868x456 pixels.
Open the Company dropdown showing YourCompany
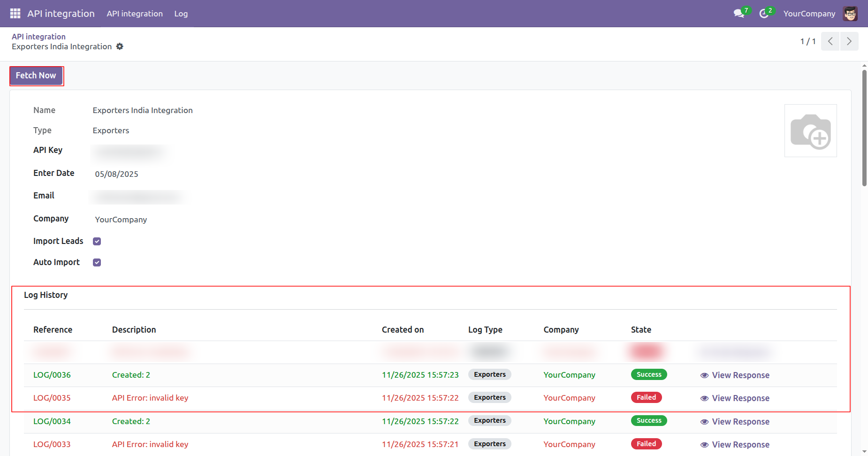point(121,220)
